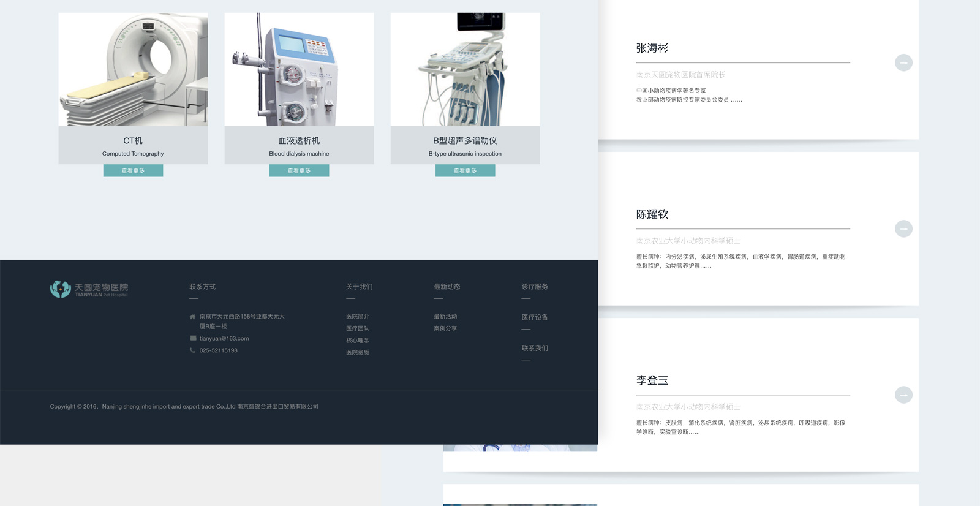Click the tianyuan@163.com email address
This screenshot has height=506, width=980.
click(224, 338)
